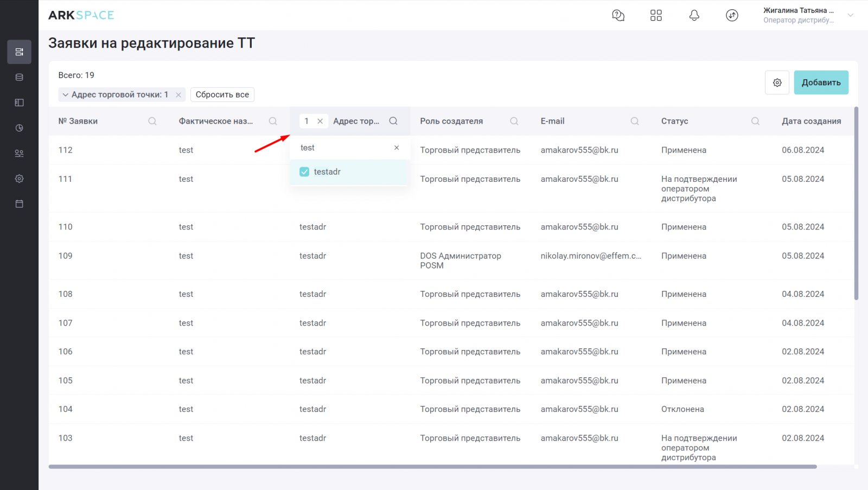The height and width of the screenshot is (490, 868).
Task: Expand the user profile menu chevron
Action: tap(850, 15)
